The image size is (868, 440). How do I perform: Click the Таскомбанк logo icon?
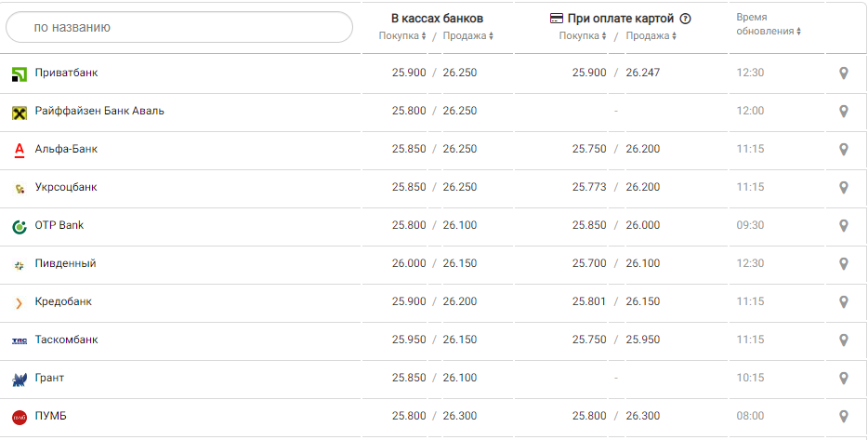coord(20,340)
